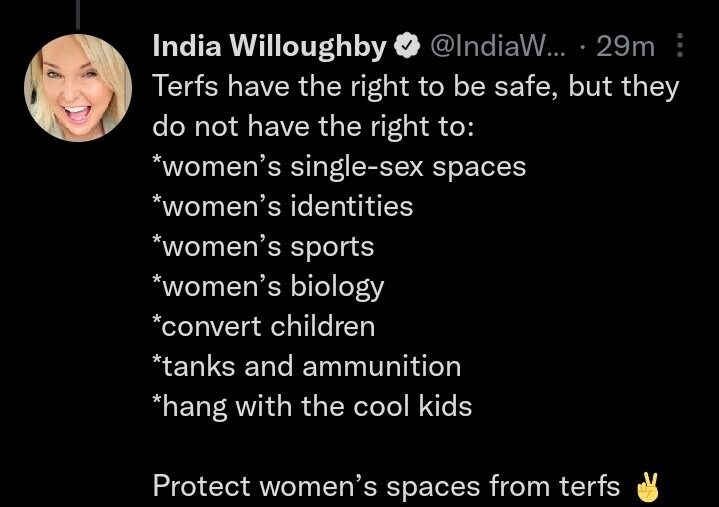
Task: Click the India Willoughby display name
Action: 270,47
